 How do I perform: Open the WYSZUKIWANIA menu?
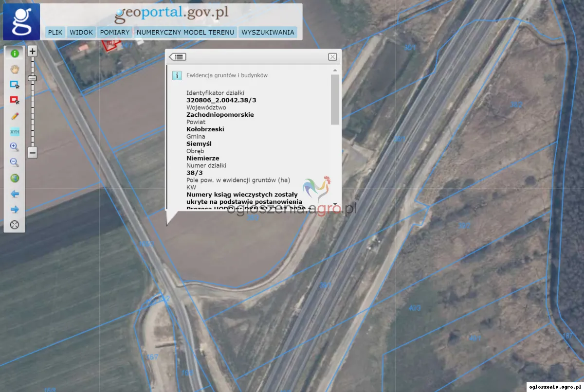(x=268, y=33)
